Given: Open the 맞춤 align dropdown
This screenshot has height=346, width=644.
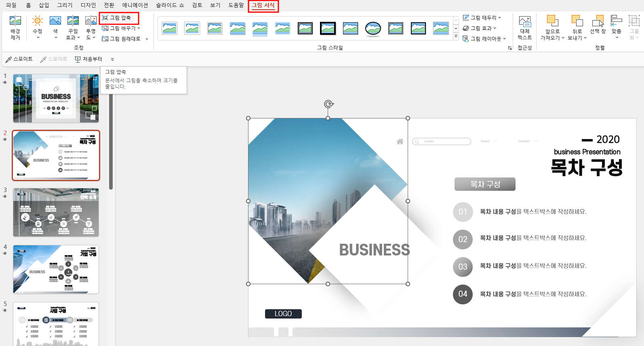Looking at the screenshot, I should click(x=617, y=27).
